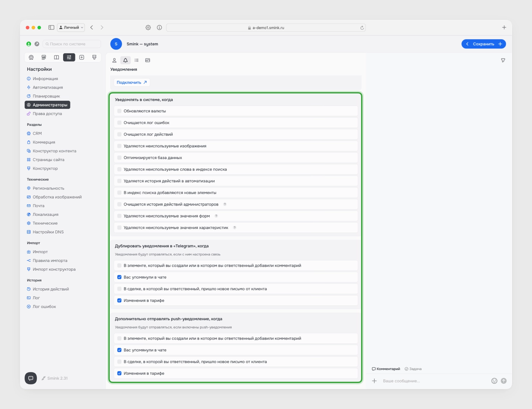
Task: Go back with the browser back arrow
Action: click(92, 28)
